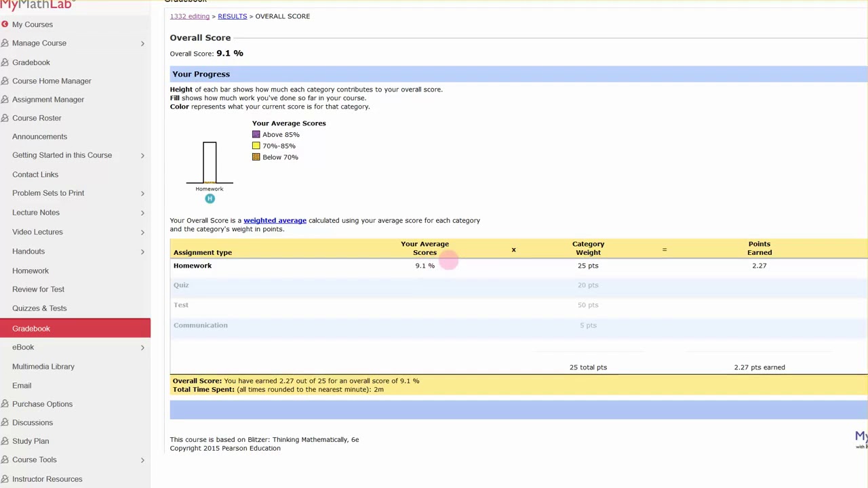
Task: Expand the eBook submenu arrow
Action: [142, 347]
